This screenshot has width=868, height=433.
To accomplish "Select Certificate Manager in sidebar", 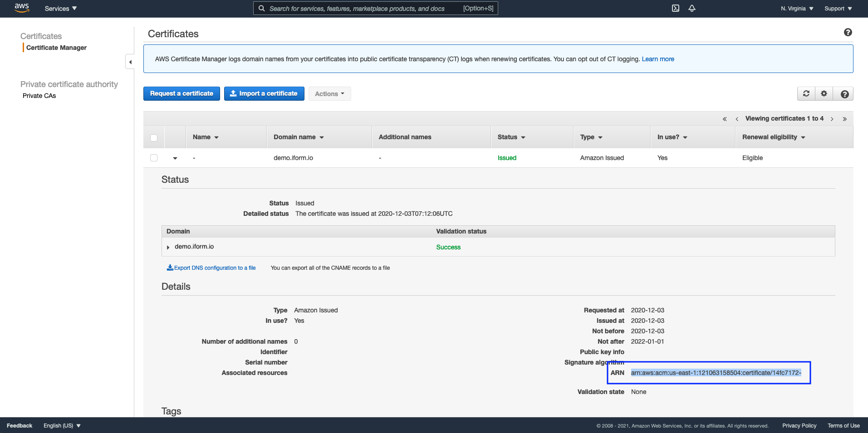I will tap(56, 48).
